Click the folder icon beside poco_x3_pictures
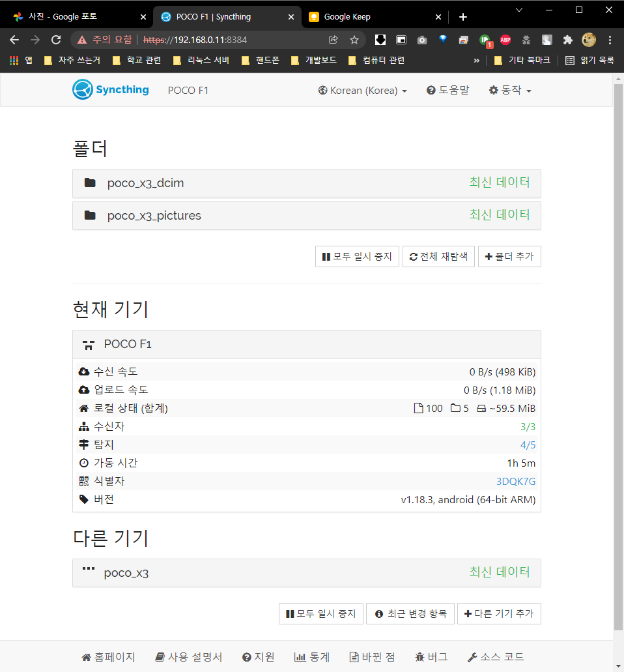Viewport: 624px width, 672px height. pyautogui.click(x=90, y=215)
